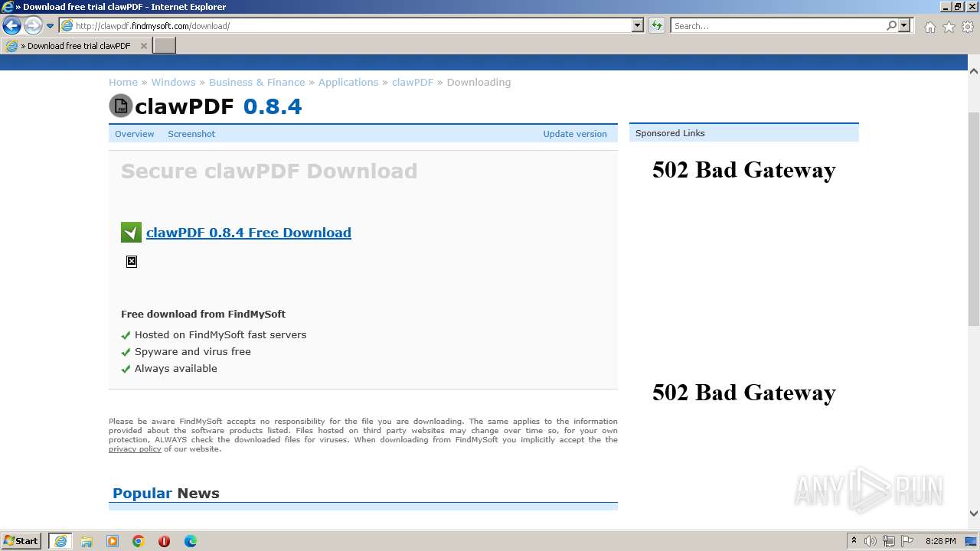
Task: Click the magnifier search icon
Action: tap(891, 25)
